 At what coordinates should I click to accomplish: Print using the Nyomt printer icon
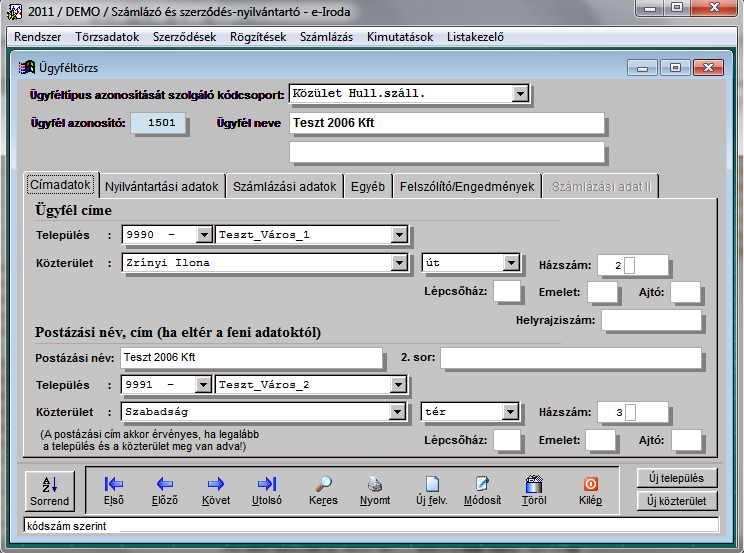click(x=375, y=484)
